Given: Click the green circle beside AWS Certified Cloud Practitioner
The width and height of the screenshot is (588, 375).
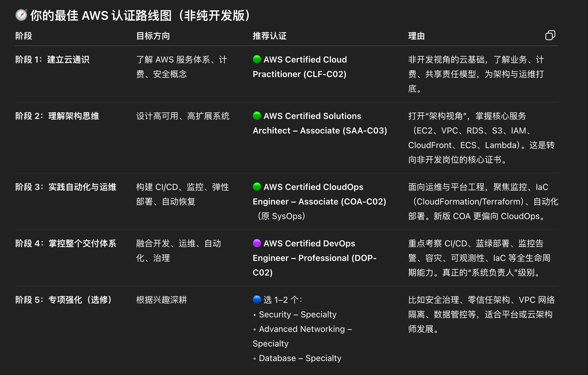Looking at the screenshot, I should pyautogui.click(x=257, y=59).
